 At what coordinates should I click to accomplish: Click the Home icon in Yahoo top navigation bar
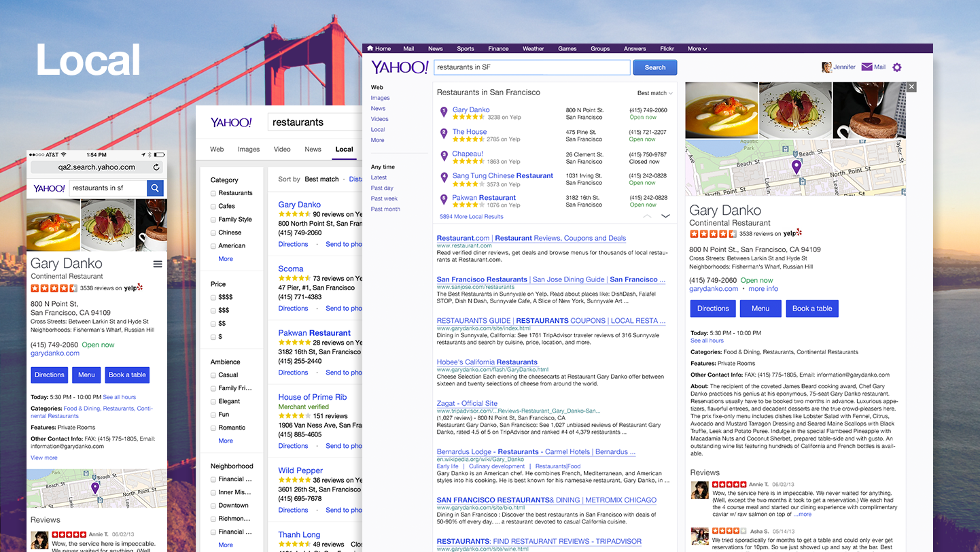coord(370,48)
